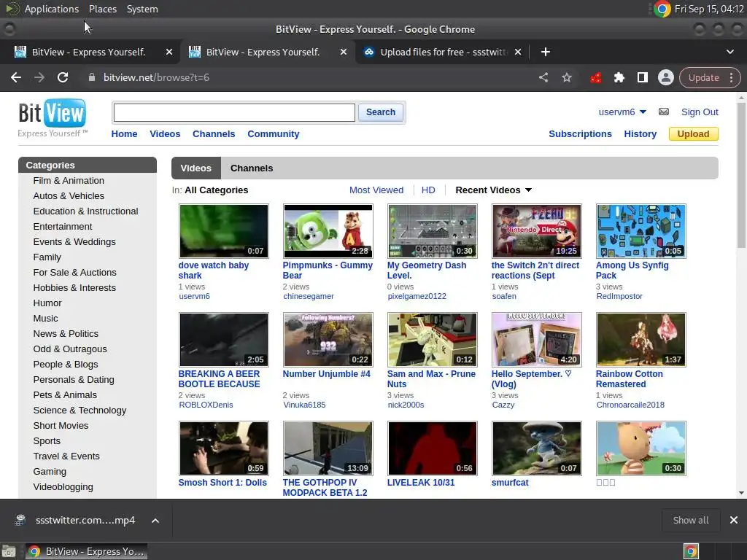
Task: Open the Applications menu
Action: click(52, 9)
